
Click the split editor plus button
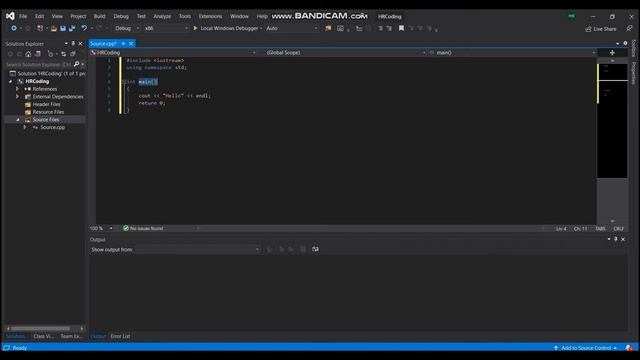[x=612, y=53]
